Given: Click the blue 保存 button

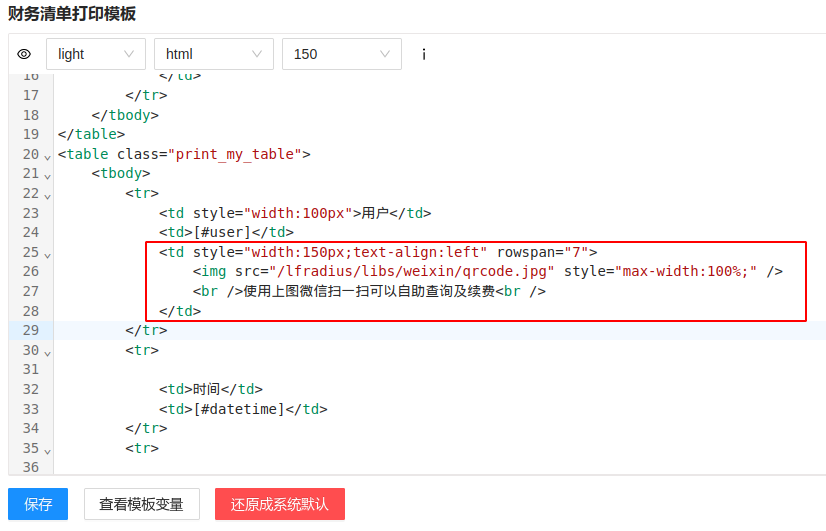Looking at the screenshot, I should pos(38,504).
